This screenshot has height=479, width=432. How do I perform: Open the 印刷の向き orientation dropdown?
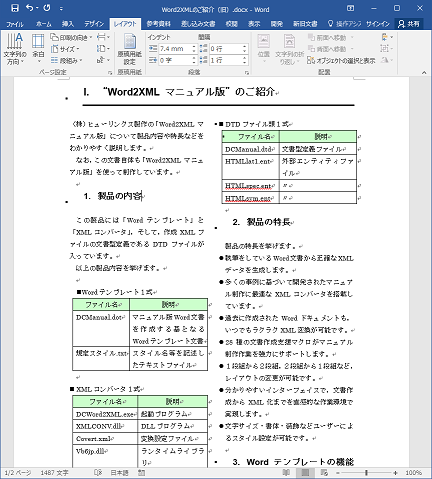[x=71, y=38]
